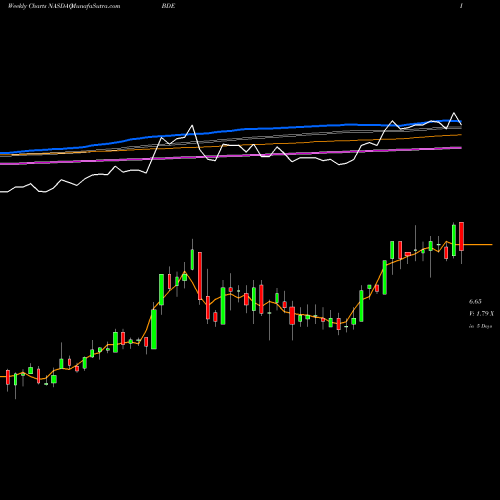Click the 'BDE' ticker symbol label
Image resolution: width=500 pixels, height=500 pixels.
(168, 6)
